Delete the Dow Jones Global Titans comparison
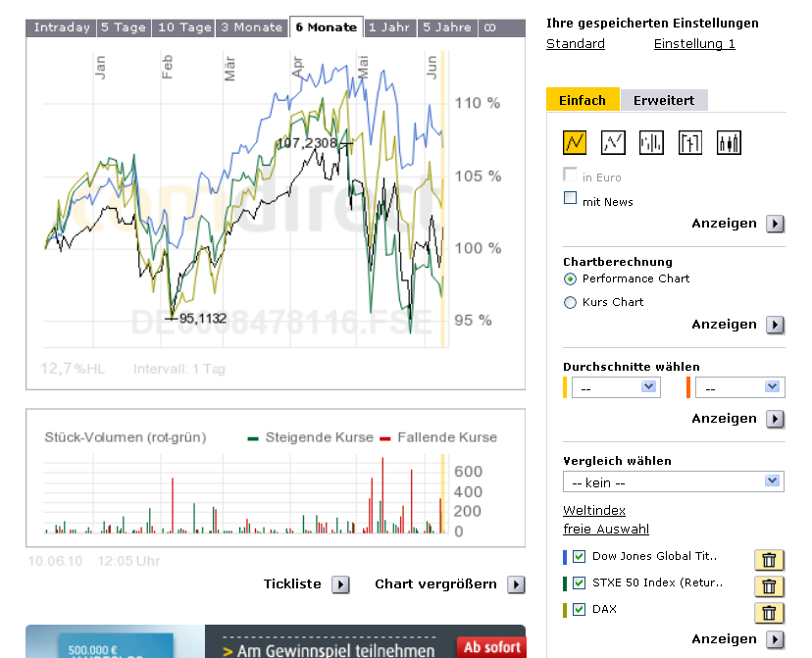The width and height of the screenshot is (812, 658). tap(769, 560)
